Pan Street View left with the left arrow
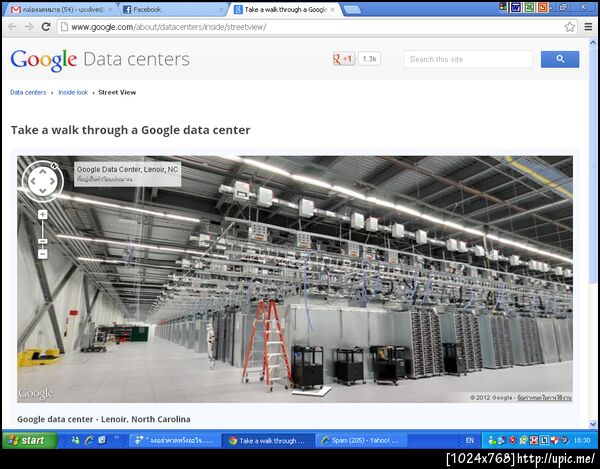The height and width of the screenshot is (469, 600). pyautogui.click(x=33, y=181)
